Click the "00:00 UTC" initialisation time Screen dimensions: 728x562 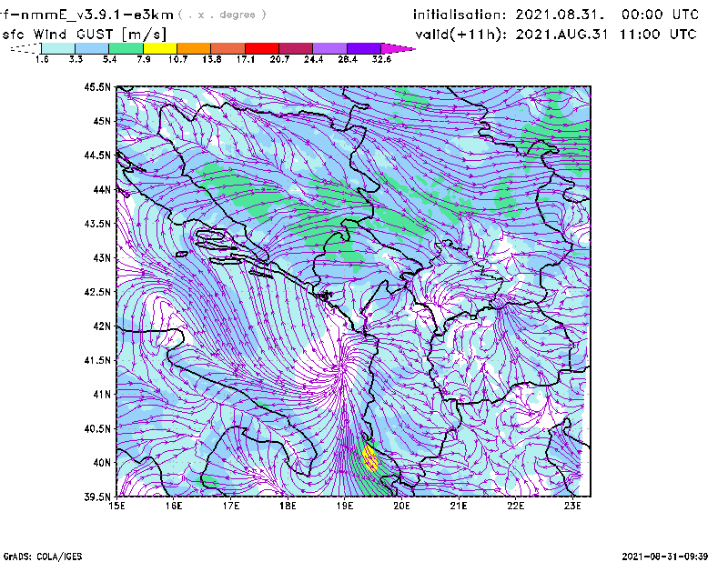coord(661,15)
